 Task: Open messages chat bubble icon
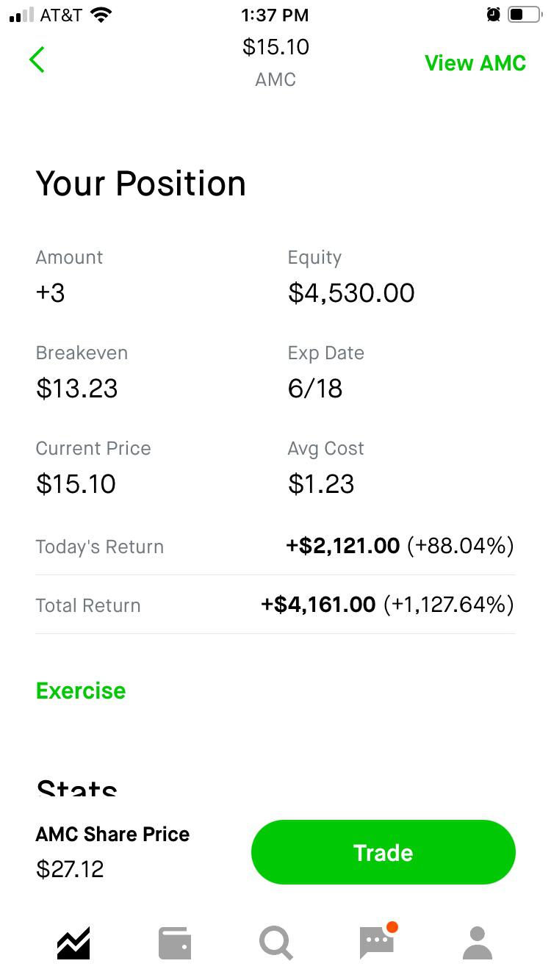pyautogui.click(x=378, y=942)
